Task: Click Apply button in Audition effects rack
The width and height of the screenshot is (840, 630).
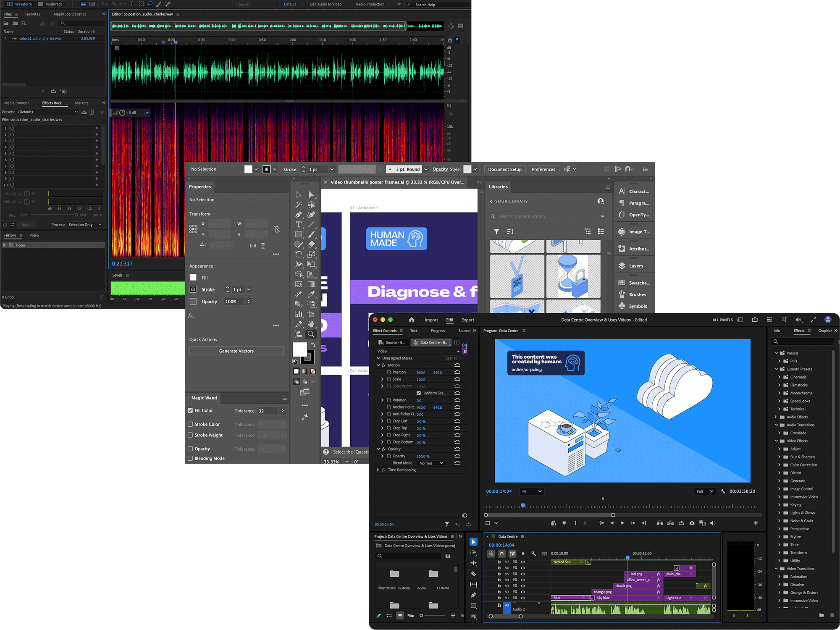Action: (26, 225)
